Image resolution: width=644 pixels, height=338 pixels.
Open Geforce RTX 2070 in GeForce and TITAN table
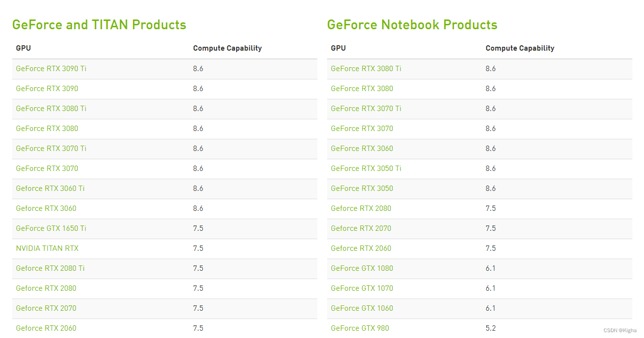(x=46, y=308)
